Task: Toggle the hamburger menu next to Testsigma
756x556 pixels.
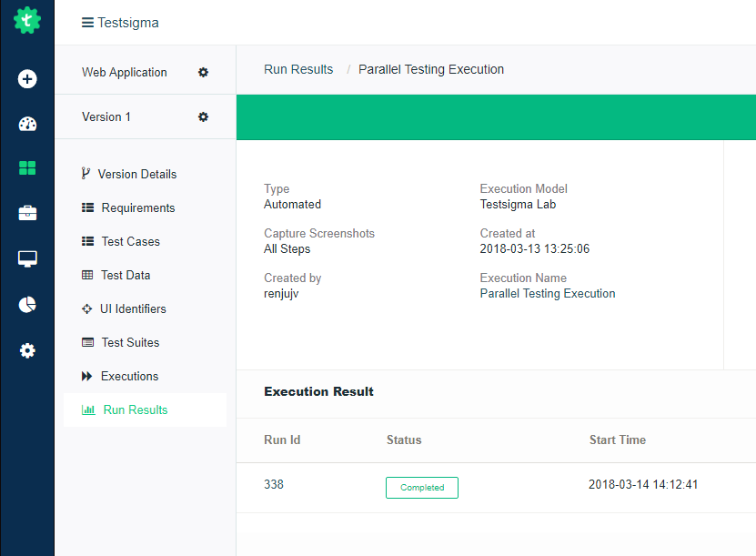Action: (x=87, y=23)
